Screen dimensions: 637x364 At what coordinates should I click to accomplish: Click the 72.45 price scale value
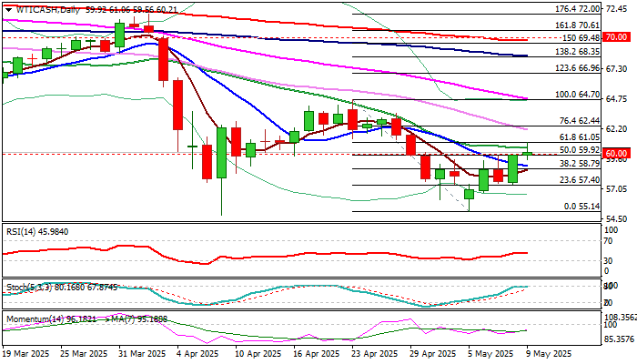[616, 8]
